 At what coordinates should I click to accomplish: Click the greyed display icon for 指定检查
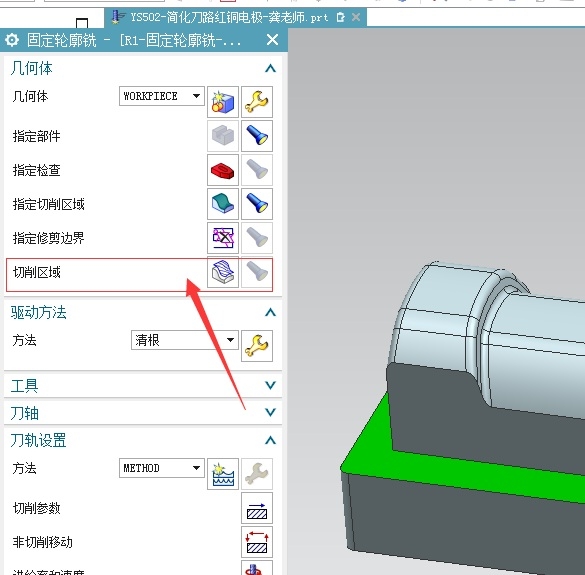(257, 170)
